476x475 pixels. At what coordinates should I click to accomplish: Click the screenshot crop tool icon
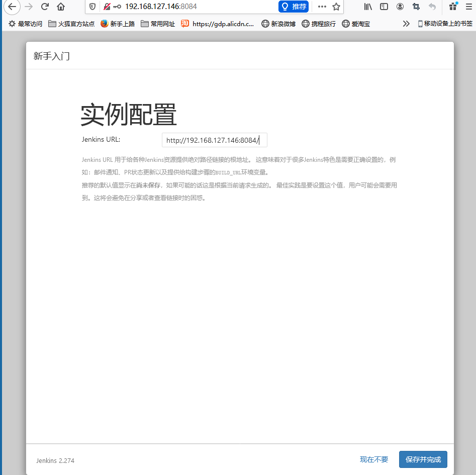pyautogui.click(x=416, y=7)
